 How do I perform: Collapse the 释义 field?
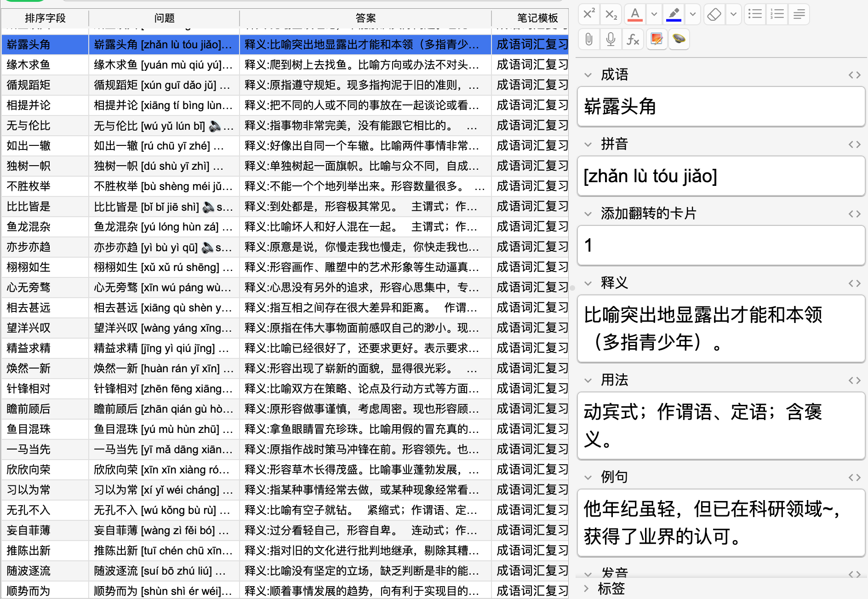pyautogui.click(x=588, y=283)
